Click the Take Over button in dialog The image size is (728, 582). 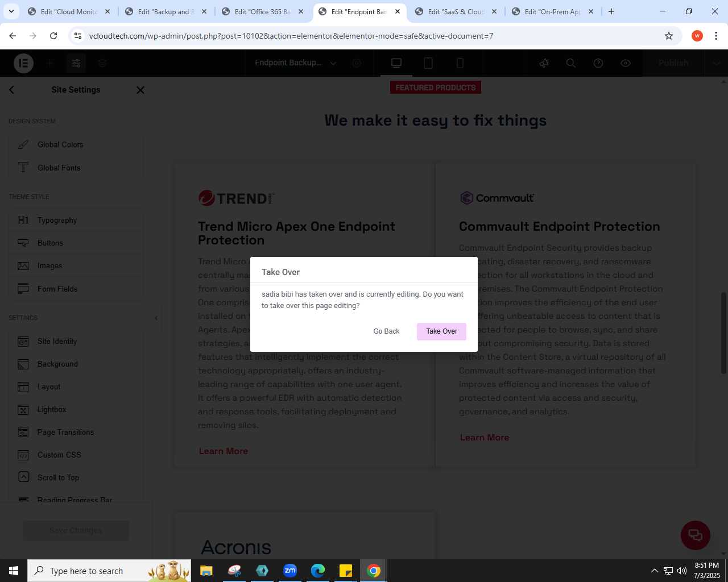point(441,331)
